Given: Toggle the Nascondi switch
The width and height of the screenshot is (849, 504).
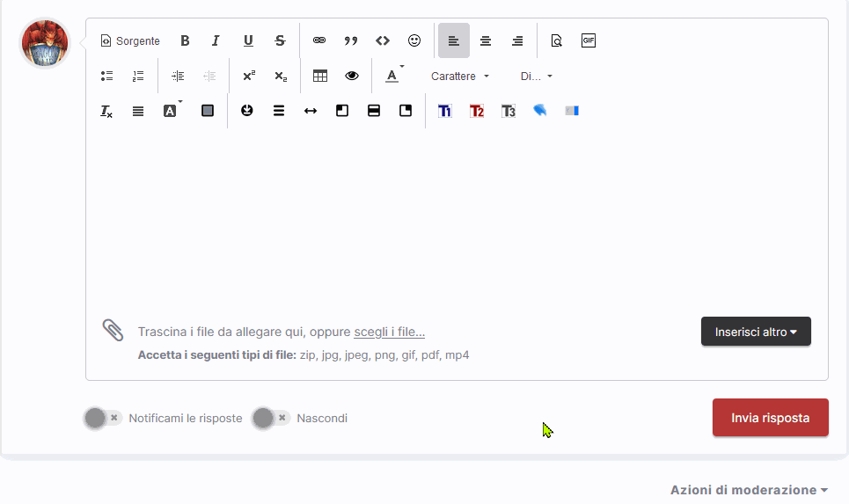Looking at the screenshot, I should (x=271, y=419).
